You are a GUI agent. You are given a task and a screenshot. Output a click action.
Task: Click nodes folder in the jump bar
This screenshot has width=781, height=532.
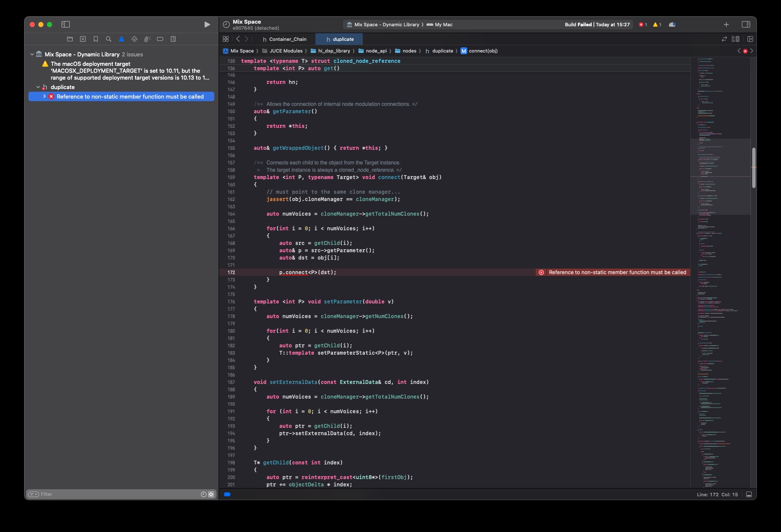point(405,51)
